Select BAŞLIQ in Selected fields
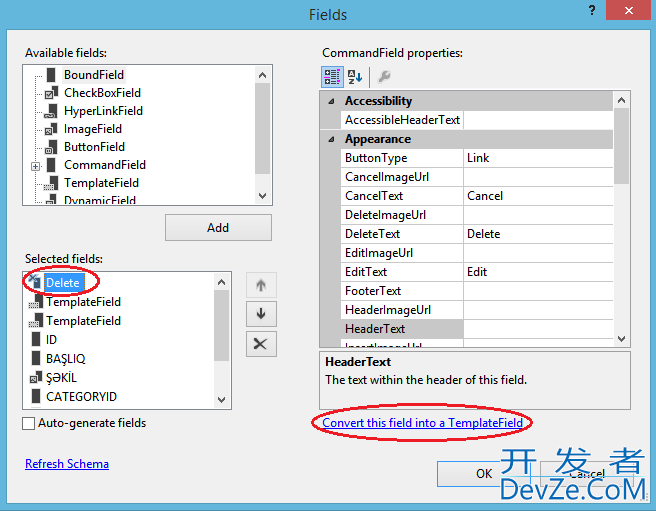656x511 pixels. [x=66, y=359]
